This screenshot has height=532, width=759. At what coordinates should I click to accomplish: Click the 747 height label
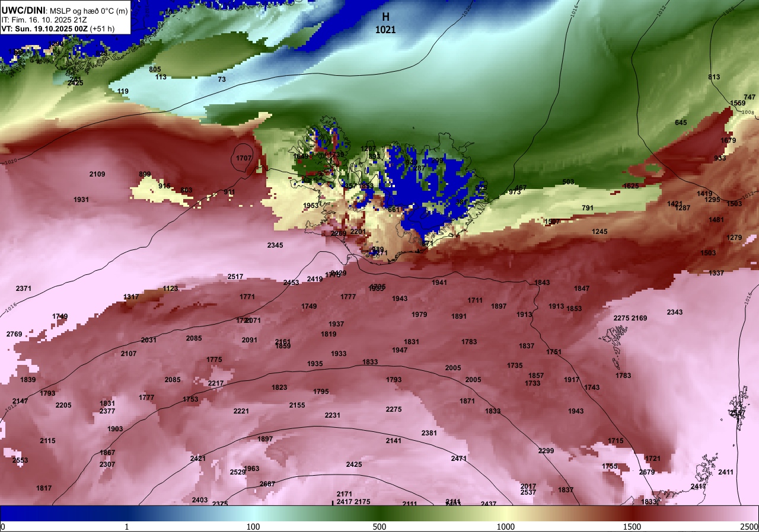750,97
